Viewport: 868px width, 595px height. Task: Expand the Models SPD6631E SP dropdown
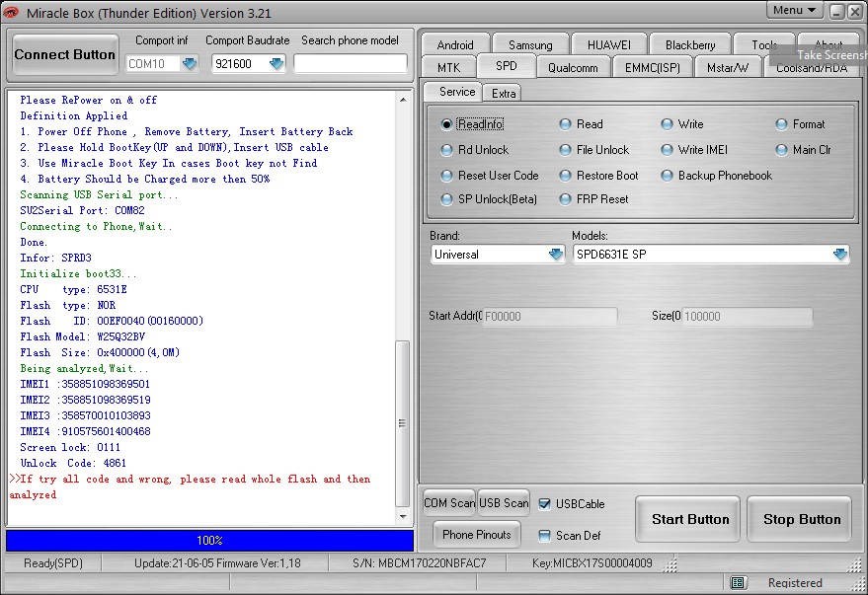[839, 255]
